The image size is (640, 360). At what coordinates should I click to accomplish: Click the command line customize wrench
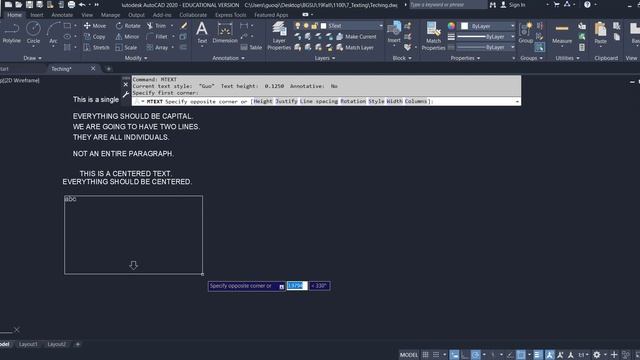pos(126,94)
